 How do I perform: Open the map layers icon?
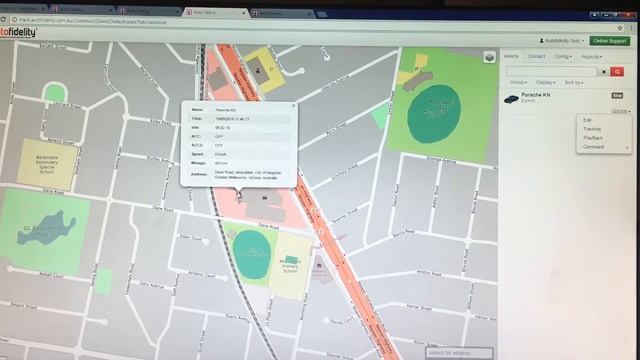click(x=489, y=57)
